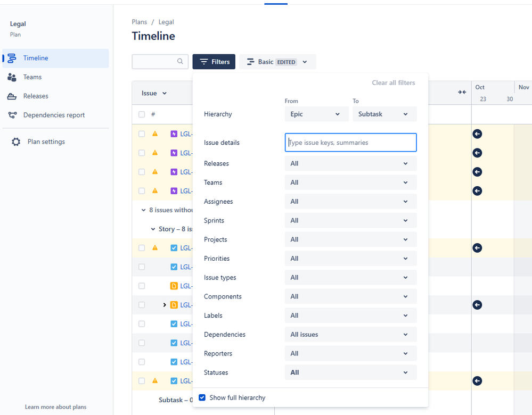
Task: Click the last story row timeline back-arrow
Action: point(477,381)
